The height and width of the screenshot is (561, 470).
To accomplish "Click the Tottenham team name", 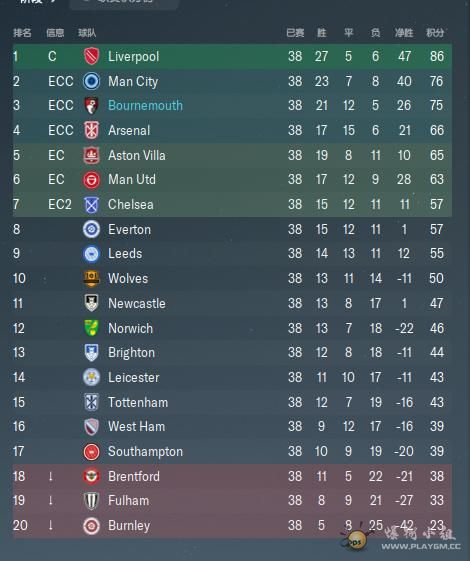I will [138, 403].
